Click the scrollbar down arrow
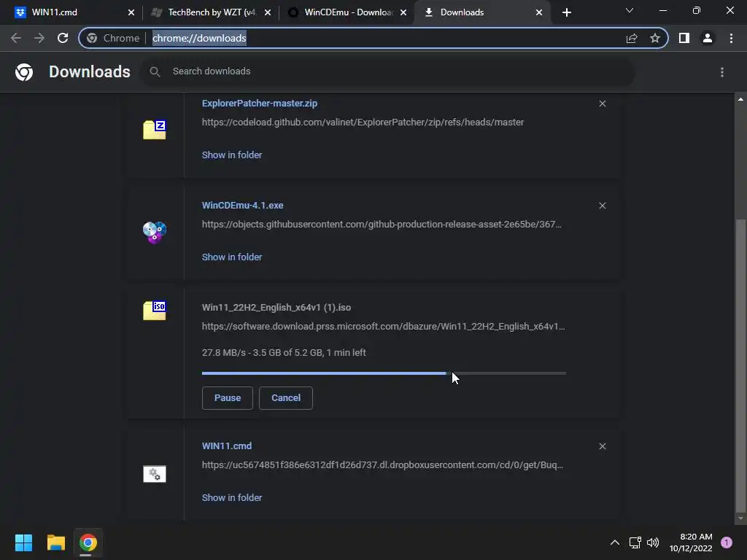This screenshot has height=560, width=747. 740,518
